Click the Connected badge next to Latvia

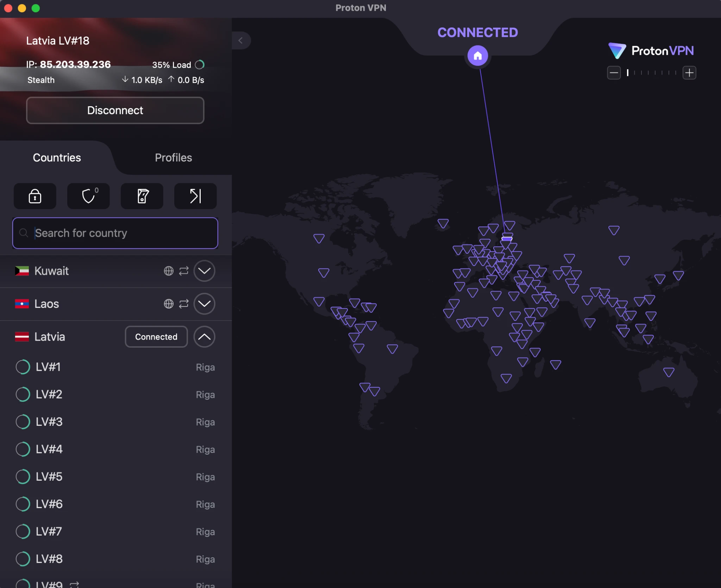156,337
